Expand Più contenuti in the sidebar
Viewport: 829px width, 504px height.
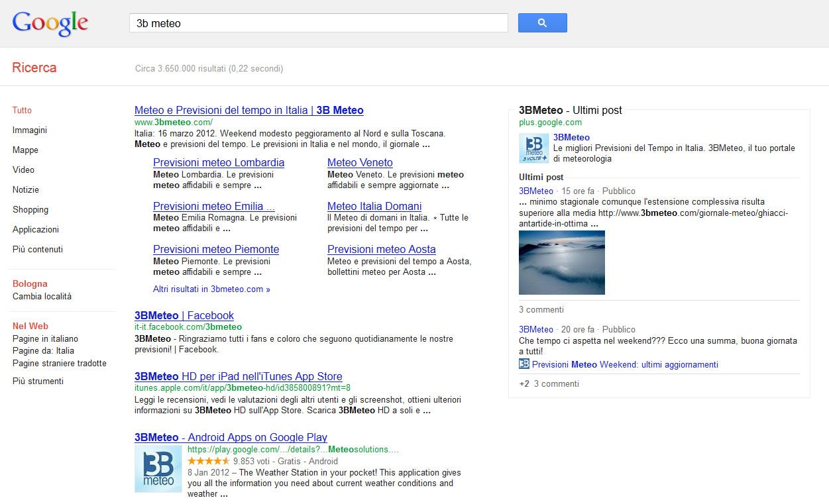(x=38, y=250)
